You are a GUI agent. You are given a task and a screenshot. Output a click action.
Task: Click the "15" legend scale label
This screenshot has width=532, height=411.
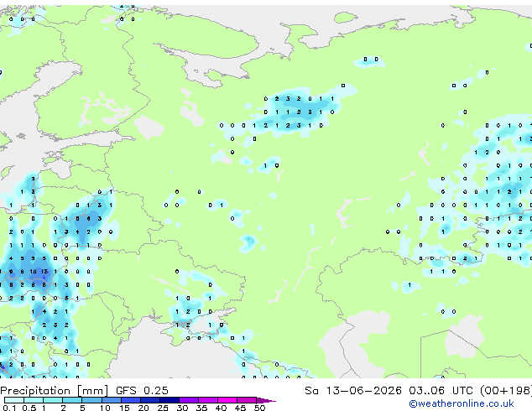click(x=124, y=408)
